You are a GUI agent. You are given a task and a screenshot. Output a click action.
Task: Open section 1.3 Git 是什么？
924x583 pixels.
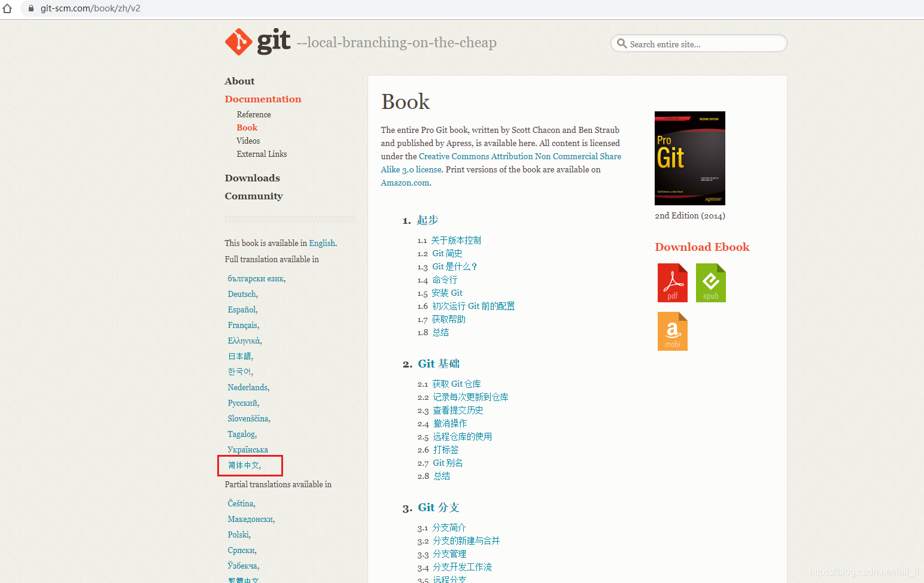click(454, 266)
